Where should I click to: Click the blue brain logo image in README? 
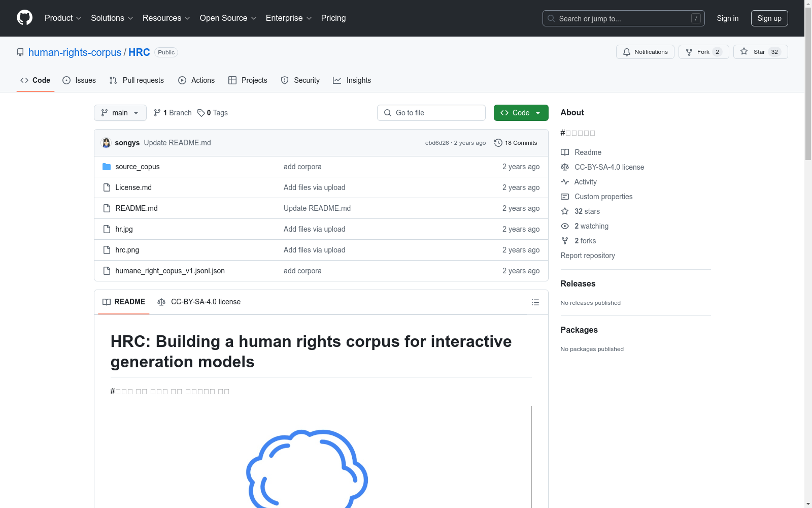tap(307, 468)
